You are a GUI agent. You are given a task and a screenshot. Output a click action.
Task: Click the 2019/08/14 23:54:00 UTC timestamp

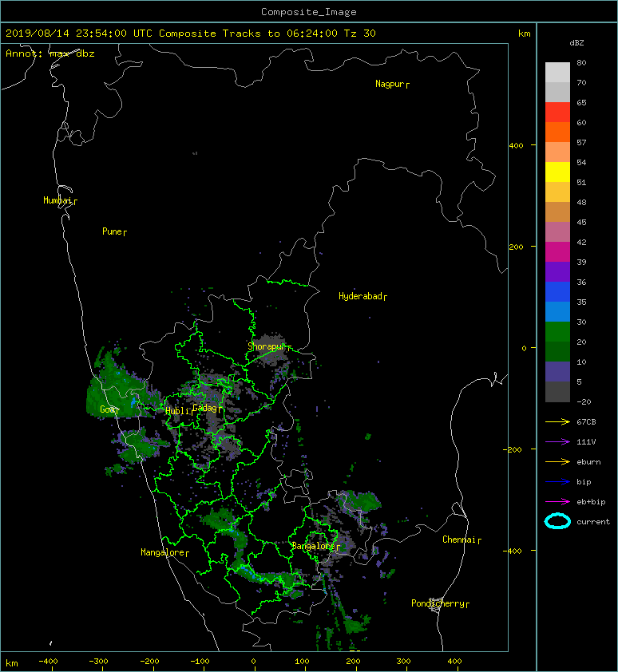coord(79,34)
